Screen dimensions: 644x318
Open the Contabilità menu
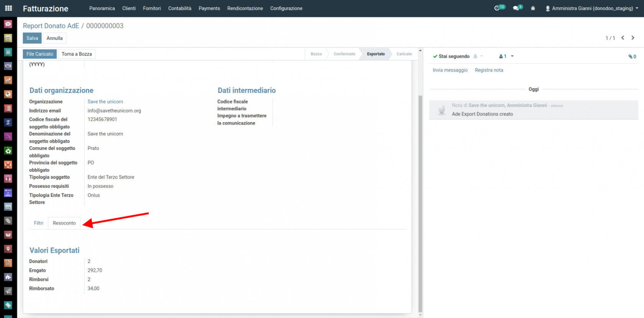[179, 8]
